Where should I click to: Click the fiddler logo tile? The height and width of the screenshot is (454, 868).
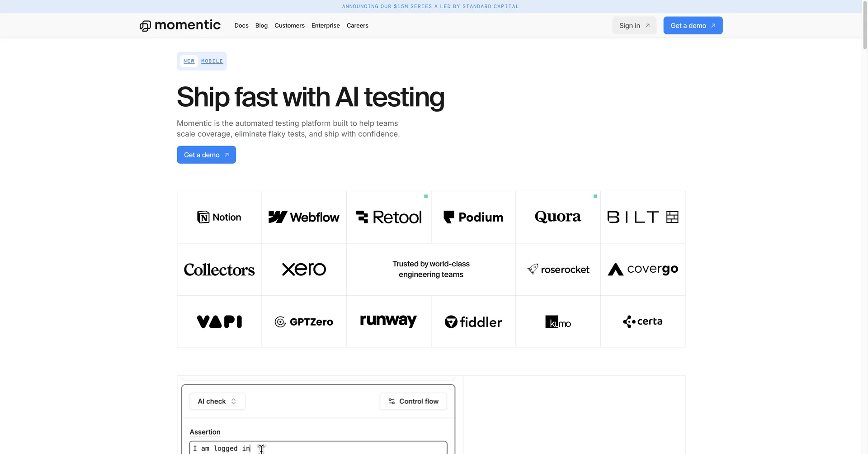coord(473,322)
